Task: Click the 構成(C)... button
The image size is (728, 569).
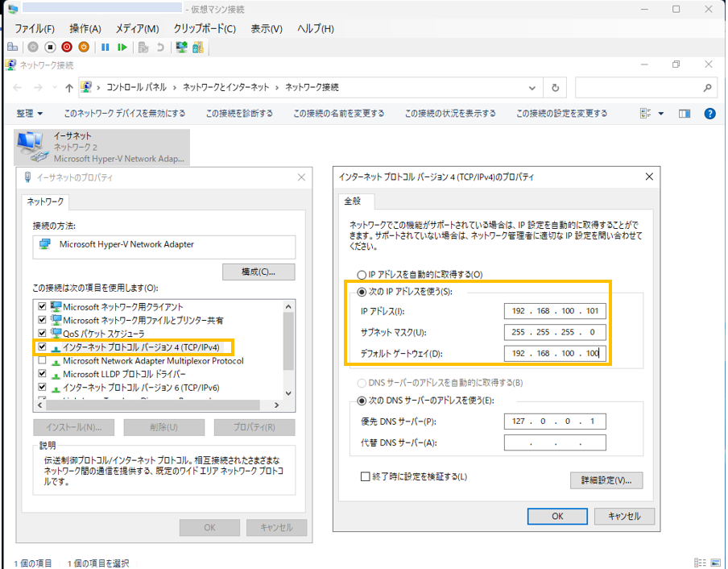Action: (x=259, y=272)
